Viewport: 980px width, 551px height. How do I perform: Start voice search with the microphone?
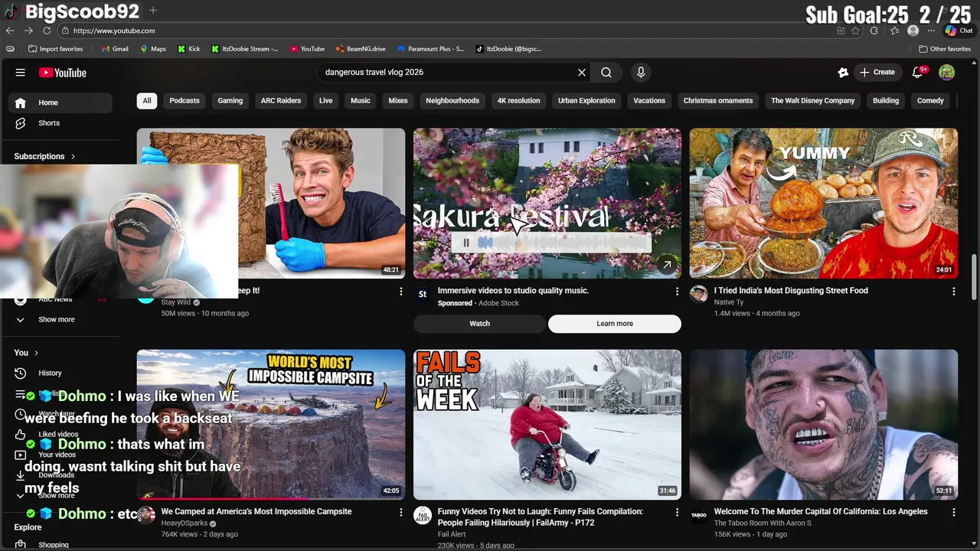point(641,73)
